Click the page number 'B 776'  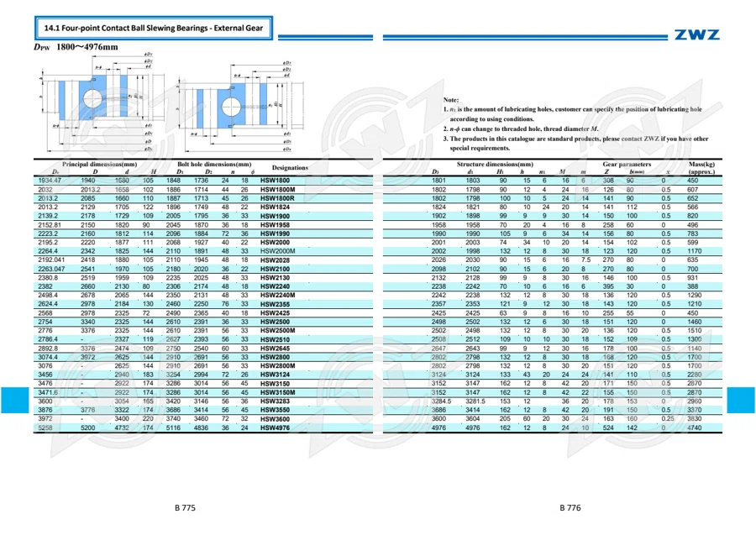570,507
